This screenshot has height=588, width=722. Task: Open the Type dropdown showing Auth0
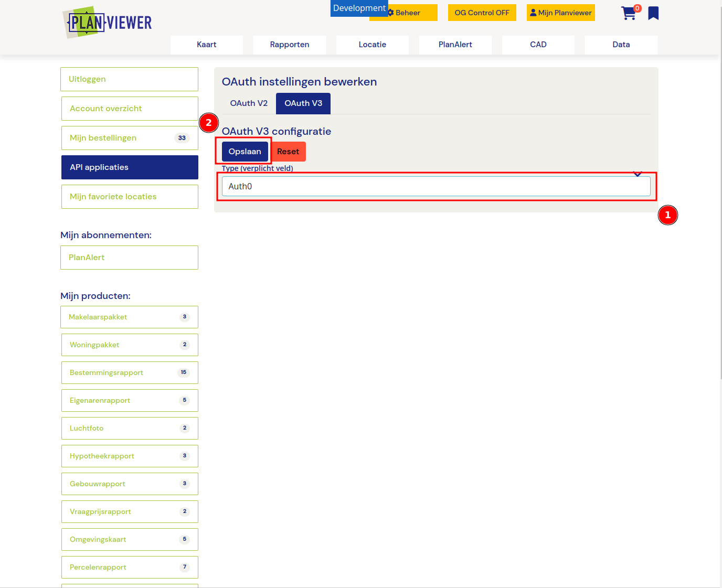click(x=436, y=187)
